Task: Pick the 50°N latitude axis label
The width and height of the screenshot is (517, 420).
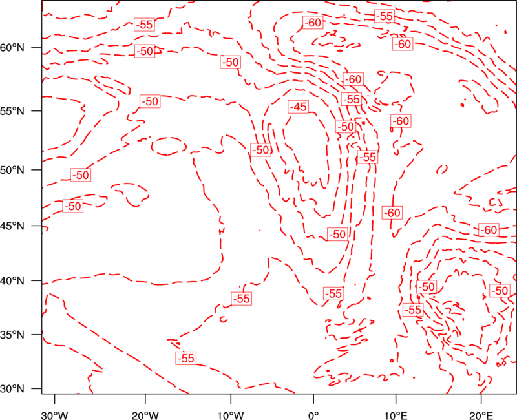Action: coord(12,170)
